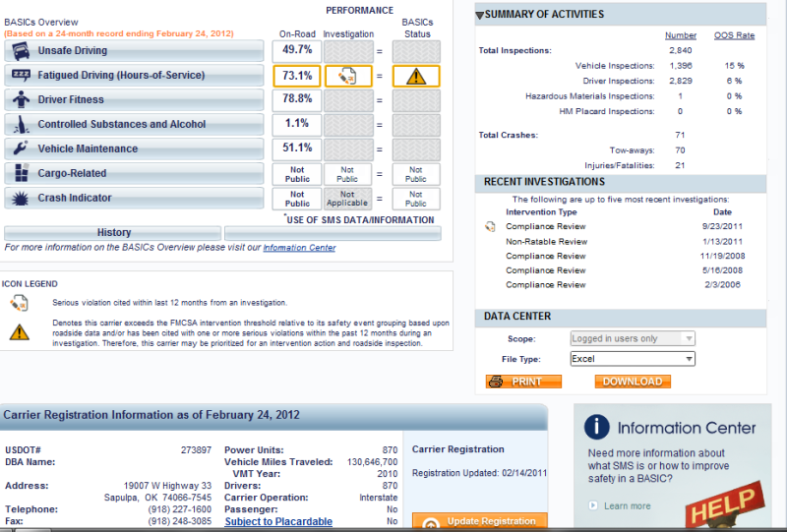Click the Fatigued Driving zzz icon
This screenshot has height=532, width=787.
click(x=21, y=76)
